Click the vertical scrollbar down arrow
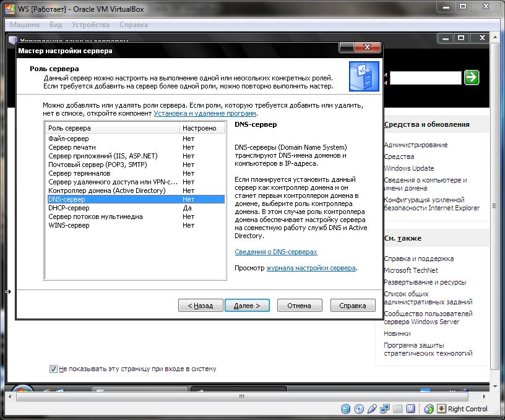 click(495, 386)
